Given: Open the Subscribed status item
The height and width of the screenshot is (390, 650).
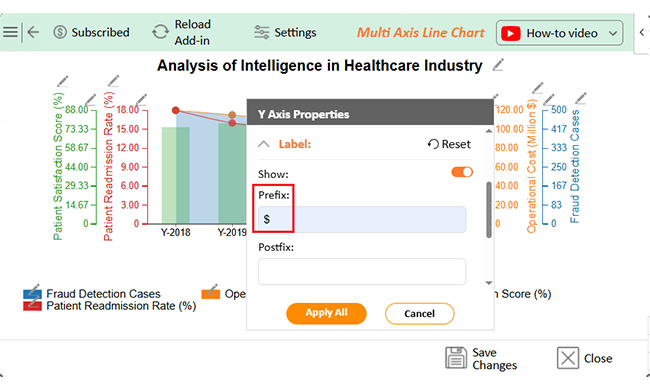Looking at the screenshot, I should (x=92, y=32).
